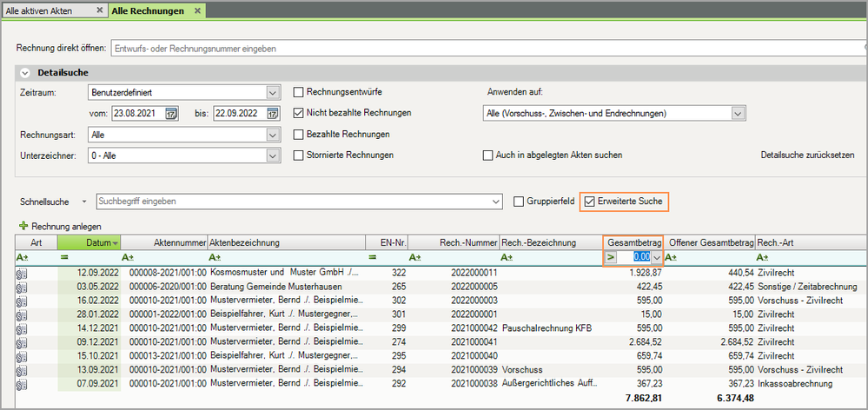The width and height of the screenshot is (868, 410).
Task: Click Detailsuche zurücksetzen
Action: (x=808, y=155)
